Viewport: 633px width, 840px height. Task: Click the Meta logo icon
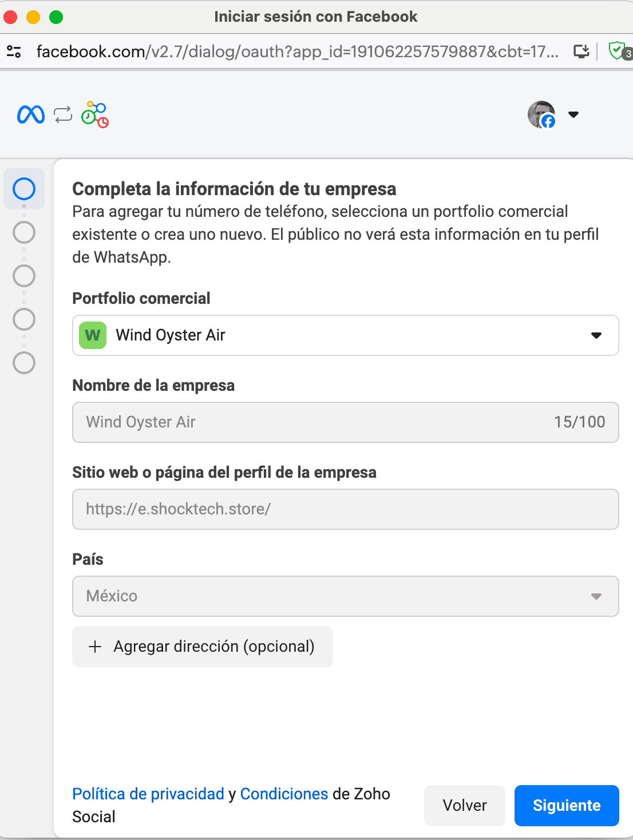tap(31, 115)
